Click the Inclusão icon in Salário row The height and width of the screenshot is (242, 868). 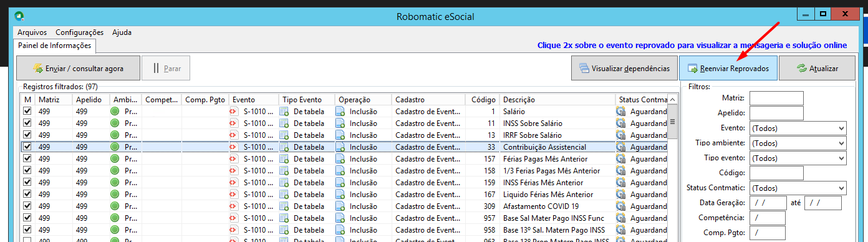point(340,111)
